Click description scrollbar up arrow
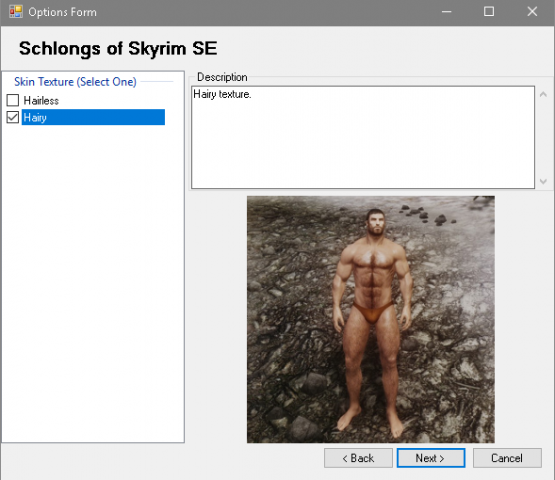Viewport: 555px width, 480px height. tap(543, 95)
